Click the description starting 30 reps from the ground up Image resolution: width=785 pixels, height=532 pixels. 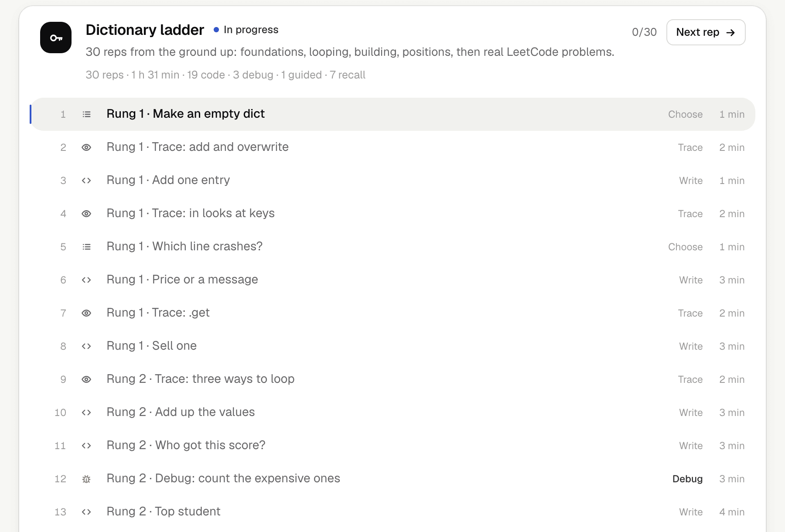tap(350, 52)
